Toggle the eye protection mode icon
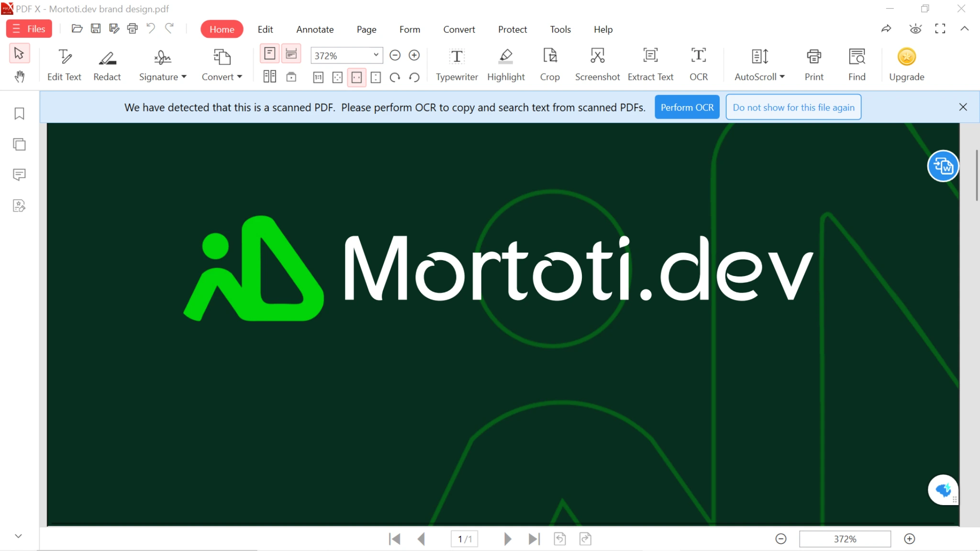The height and width of the screenshot is (551, 980). 915,29
